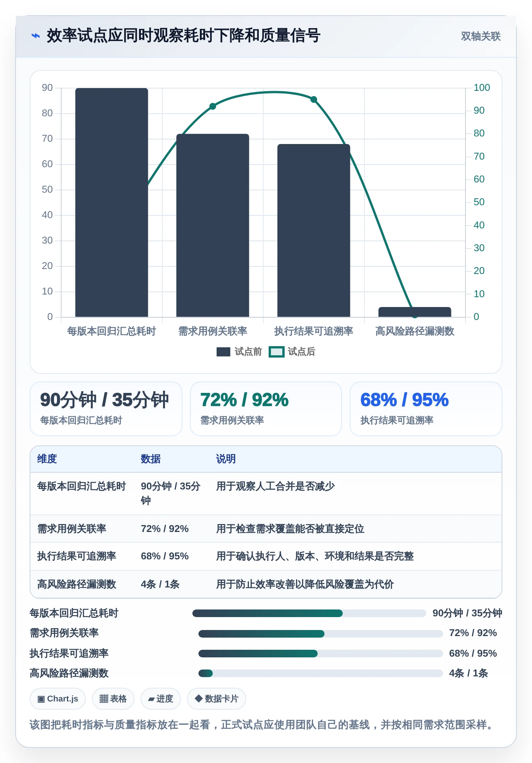This screenshot has height=763, width=532.
Task: Click the line point above 需求用例关联率
Action: click(213, 106)
